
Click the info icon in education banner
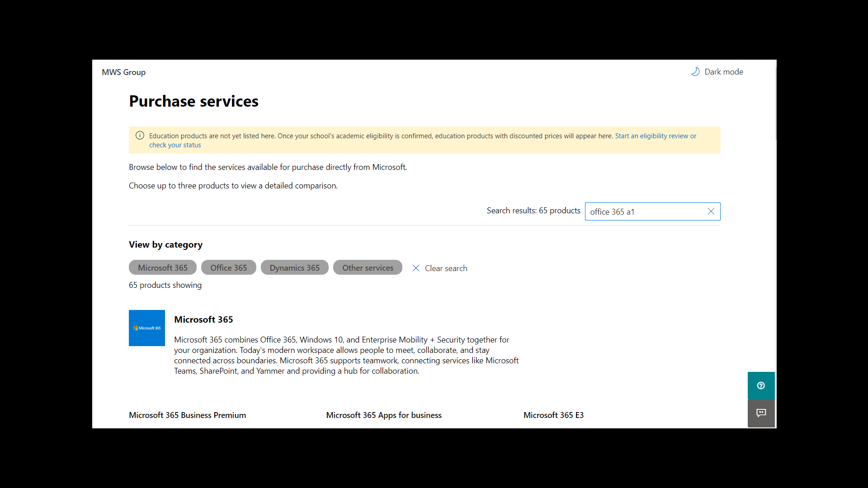click(140, 136)
